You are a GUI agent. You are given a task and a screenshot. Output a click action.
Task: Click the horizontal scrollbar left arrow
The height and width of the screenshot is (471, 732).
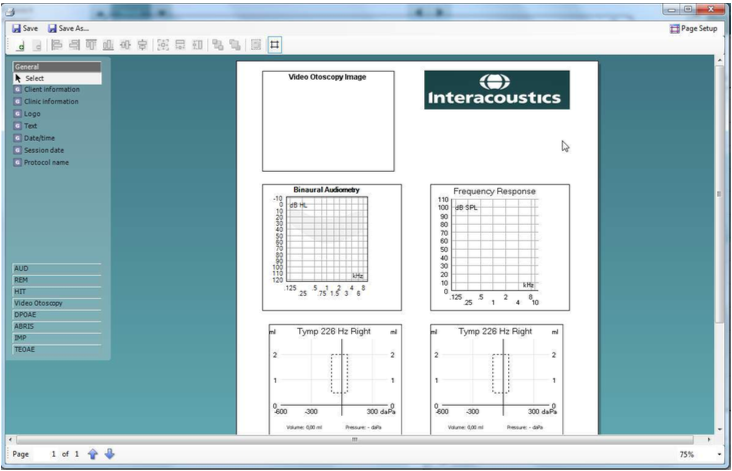tap(10, 440)
